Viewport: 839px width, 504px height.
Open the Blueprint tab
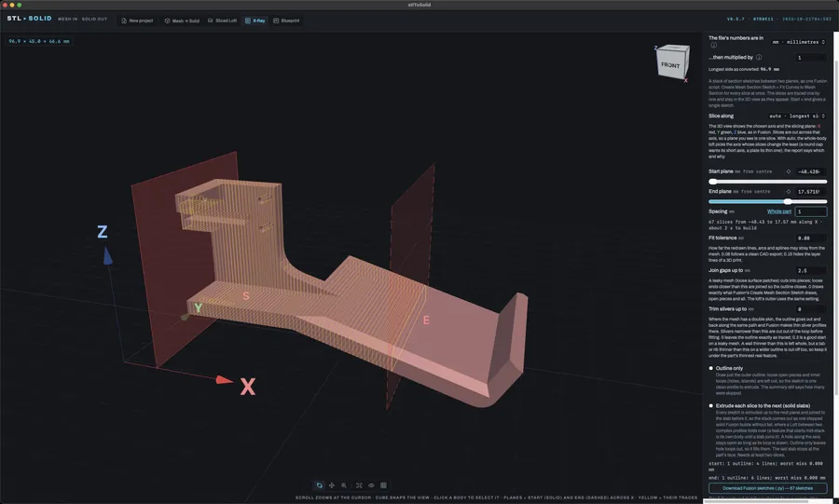pos(286,20)
